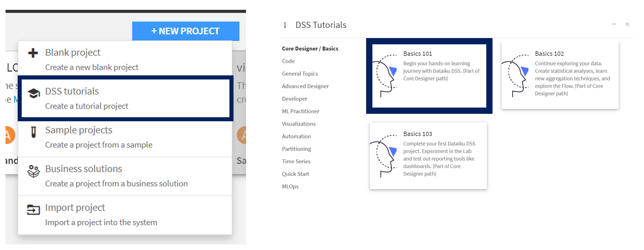
Task: Choose DSS tutorials from the menu
Action: [x=126, y=99]
